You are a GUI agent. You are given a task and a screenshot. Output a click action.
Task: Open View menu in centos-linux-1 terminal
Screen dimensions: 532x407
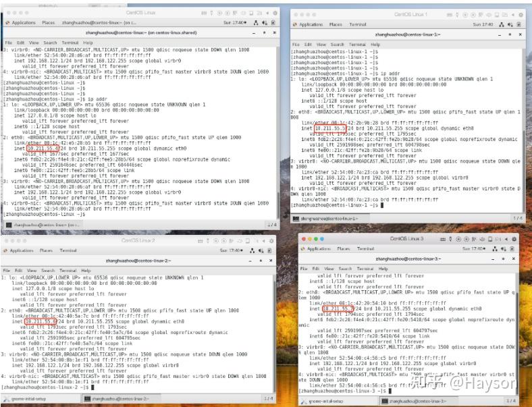[321, 45]
